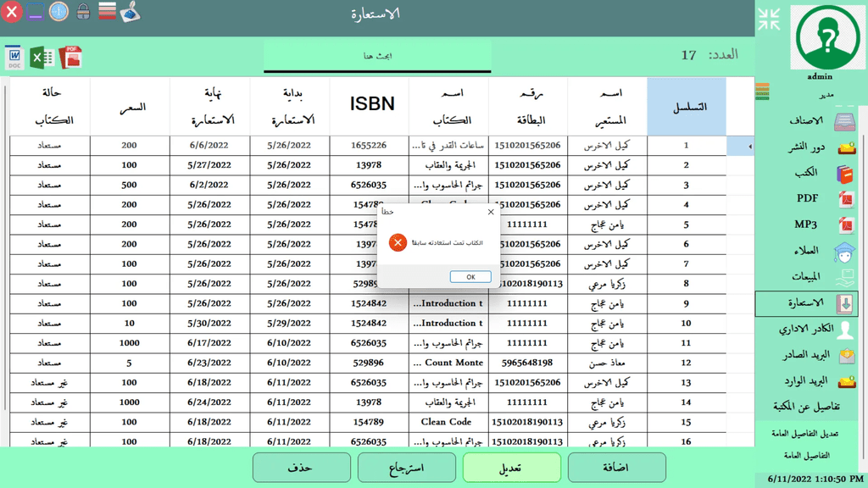Export the table to PDF
Viewport: 868px width, 488px height.
click(70, 58)
